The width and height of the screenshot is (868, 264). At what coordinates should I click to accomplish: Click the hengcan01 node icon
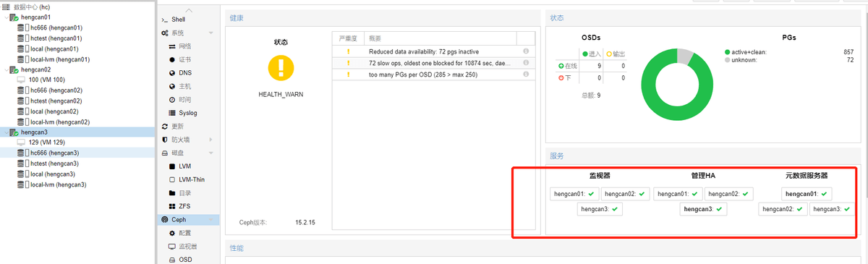coord(14,17)
